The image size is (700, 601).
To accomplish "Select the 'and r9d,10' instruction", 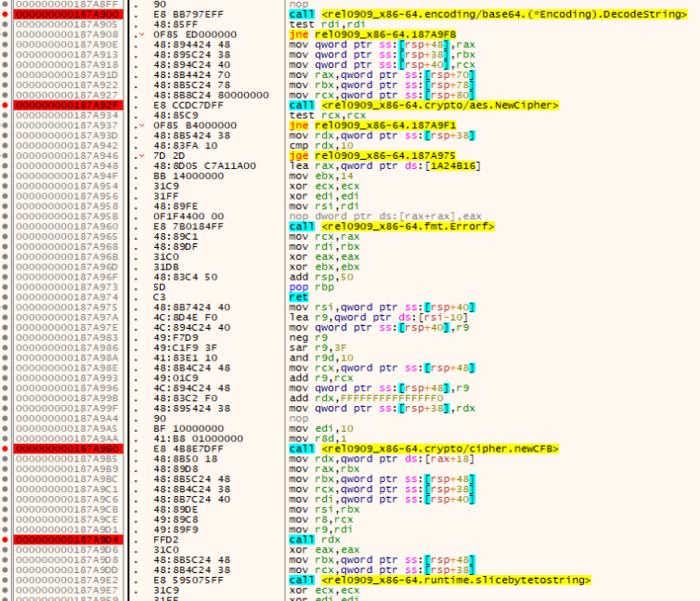I will (321, 358).
